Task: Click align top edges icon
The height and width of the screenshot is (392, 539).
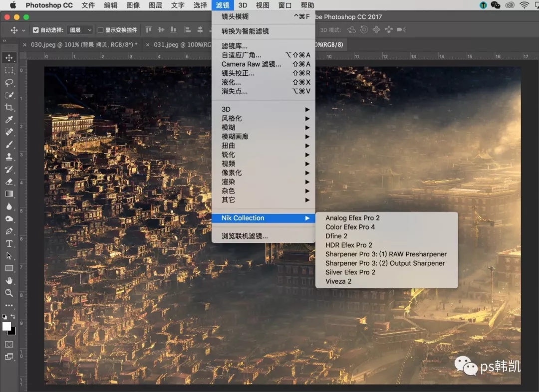Action: [149, 30]
